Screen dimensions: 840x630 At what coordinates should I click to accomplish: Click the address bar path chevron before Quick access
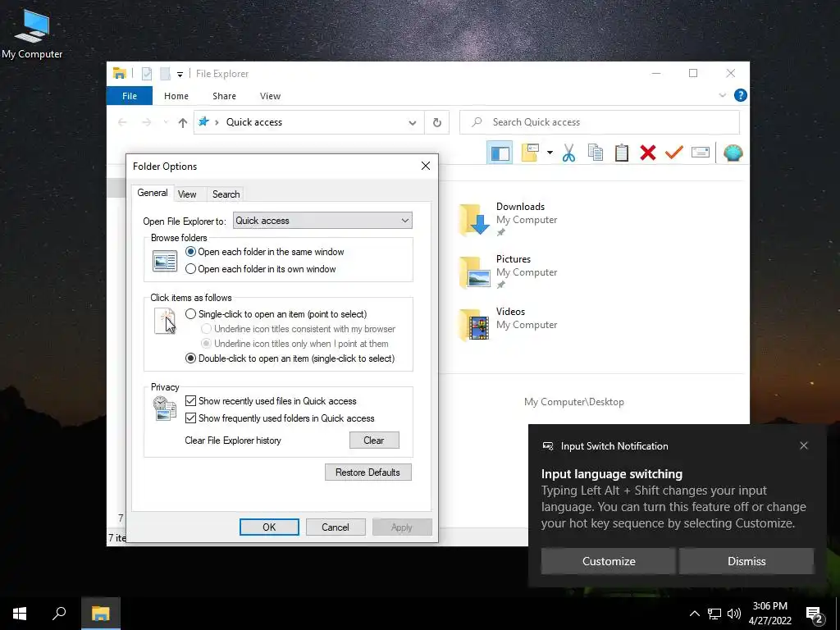point(217,123)
